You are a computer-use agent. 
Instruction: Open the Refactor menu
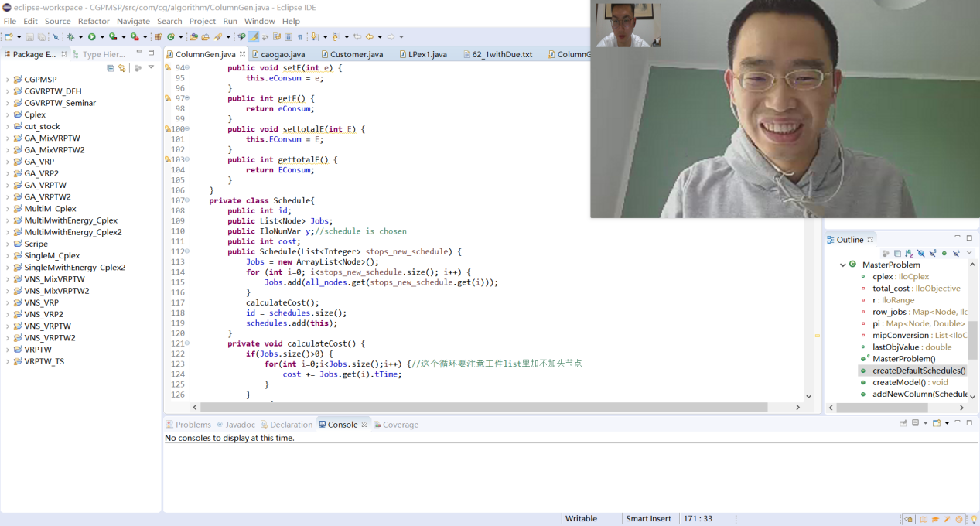click(94, 21)
